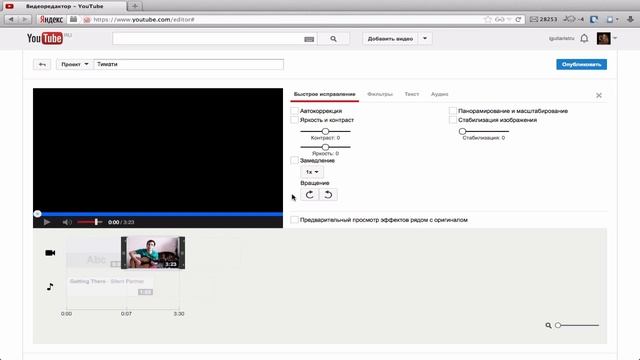Screen dimensions: 640x360
Task: Close the quick fixes panel
Action: [599, 95]
